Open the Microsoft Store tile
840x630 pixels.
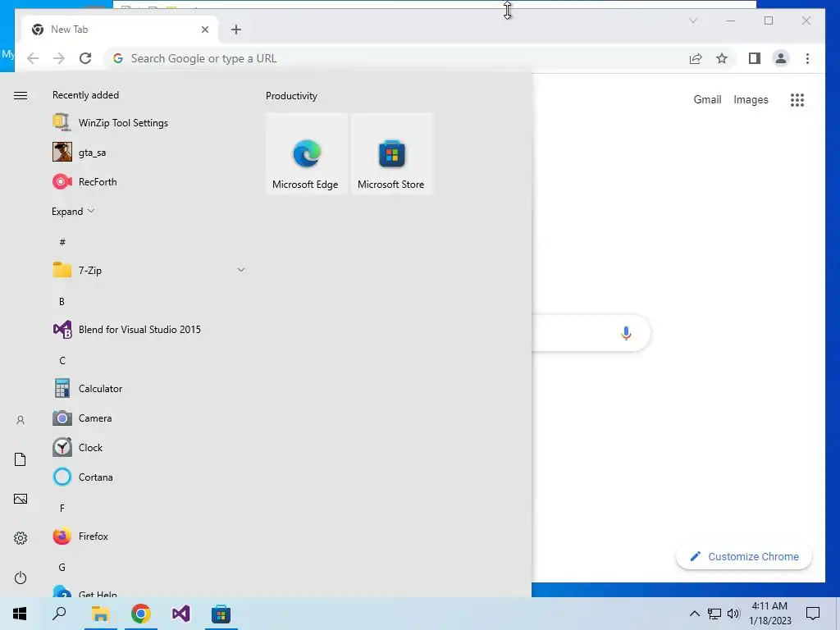click(391, 153)
